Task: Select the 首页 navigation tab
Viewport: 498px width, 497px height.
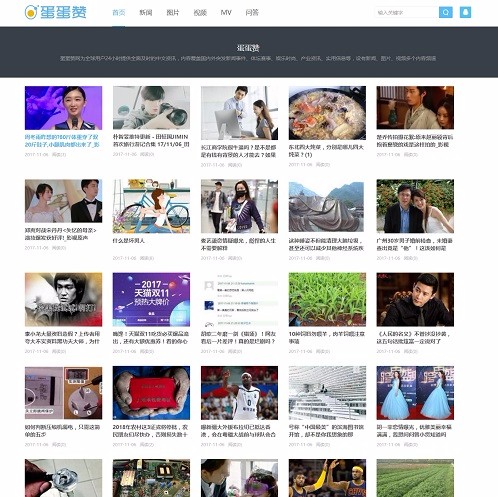Action: pos(119,13)
